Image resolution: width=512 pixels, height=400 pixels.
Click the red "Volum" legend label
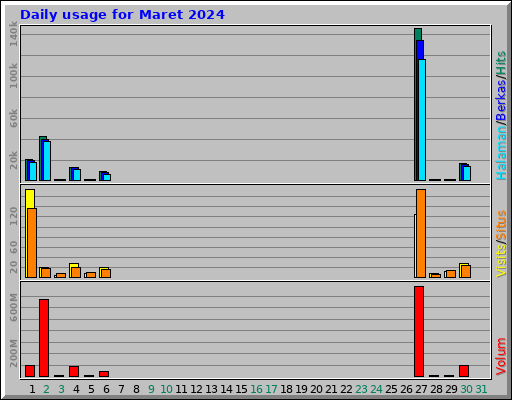[501, 357]
